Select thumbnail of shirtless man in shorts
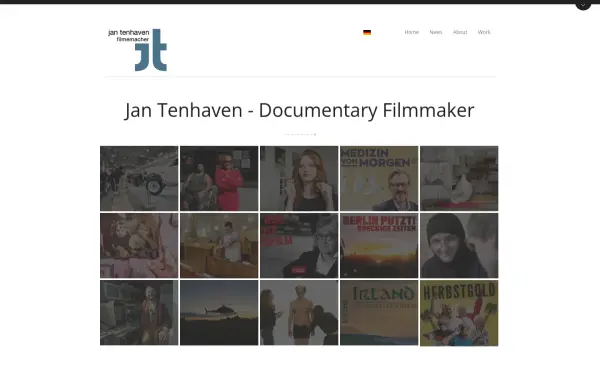Screen dimensions: 600x375 coord(299,313)
